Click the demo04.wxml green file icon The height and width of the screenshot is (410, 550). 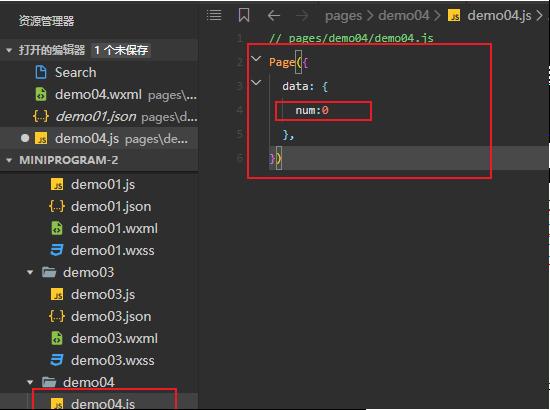(41, 94)
